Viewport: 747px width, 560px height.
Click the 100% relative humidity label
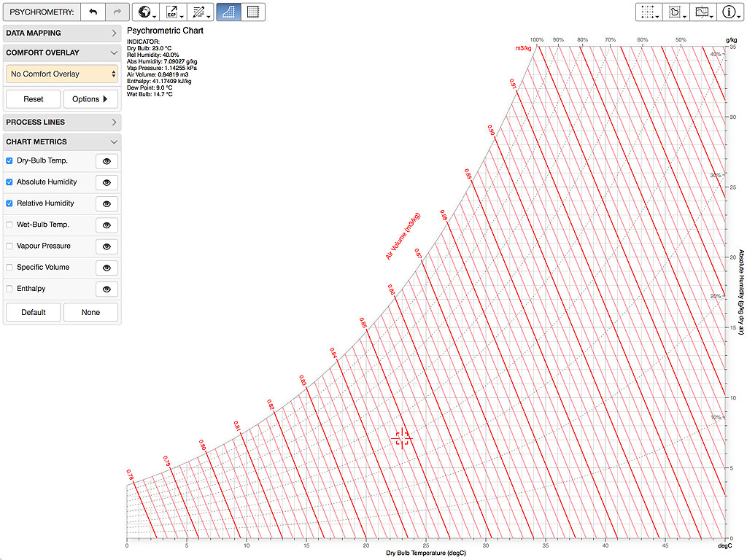[x=537, y=39]
